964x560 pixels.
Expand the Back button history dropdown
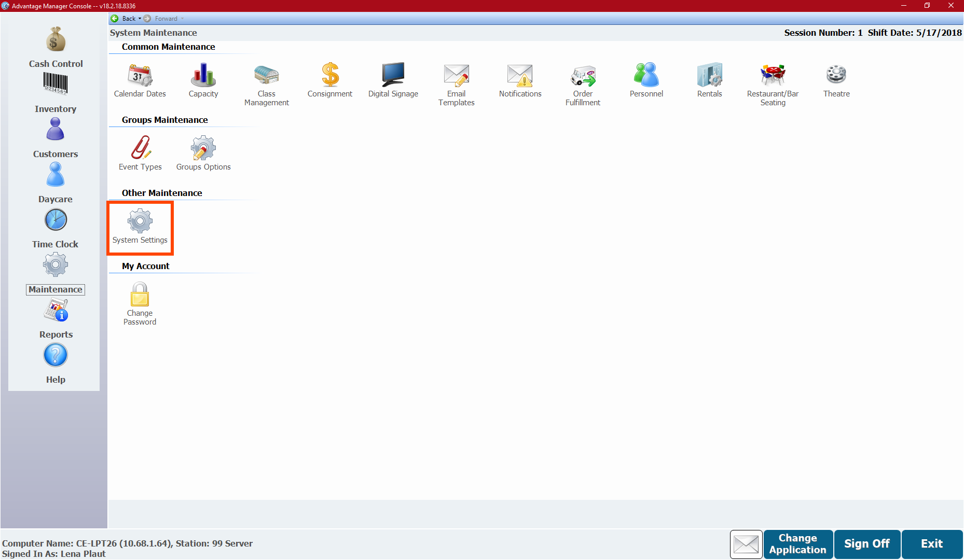140,19
